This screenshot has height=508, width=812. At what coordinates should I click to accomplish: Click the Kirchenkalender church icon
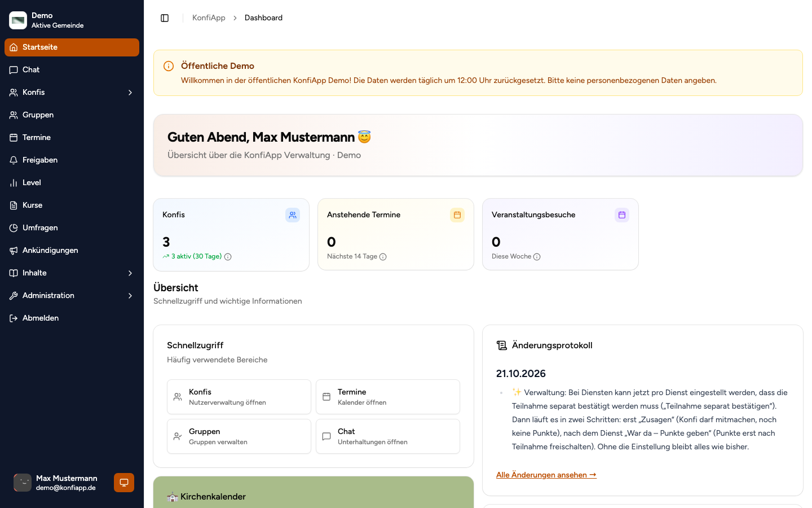click(173, 497)
